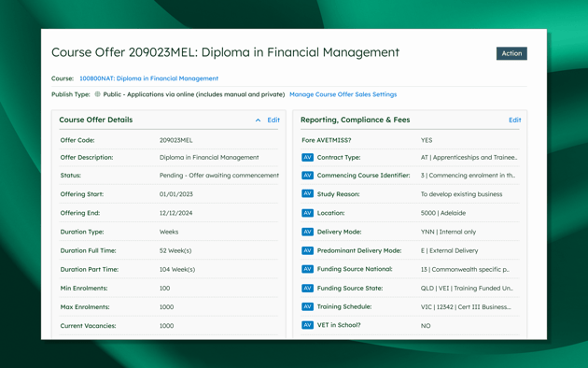Screen dimensions: 588x368
Task: Click the value QLD | VEI | Training Funded
Action: 467,288
